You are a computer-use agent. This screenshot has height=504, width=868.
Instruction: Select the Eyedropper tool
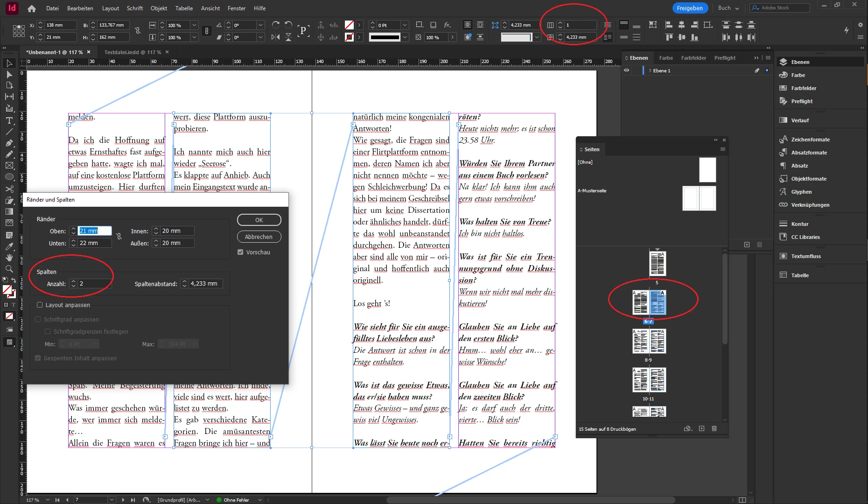pyautogui.click(x=9, y=246)
